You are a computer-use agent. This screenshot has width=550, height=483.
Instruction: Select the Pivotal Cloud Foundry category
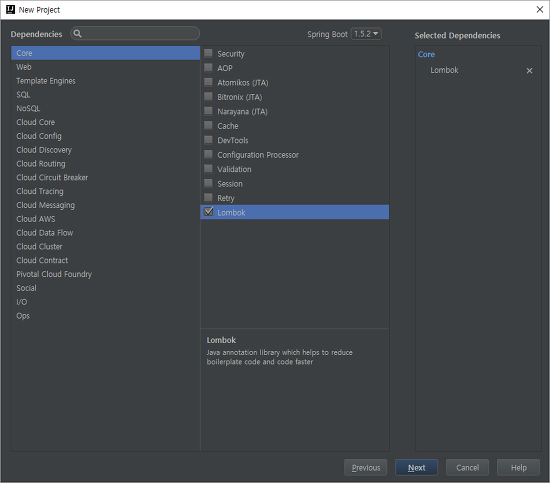click(106, 274)
